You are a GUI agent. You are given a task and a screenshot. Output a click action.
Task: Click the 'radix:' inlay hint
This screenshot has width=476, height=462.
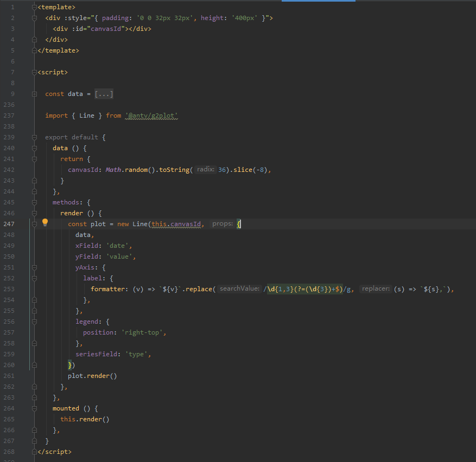coord(205,170)
